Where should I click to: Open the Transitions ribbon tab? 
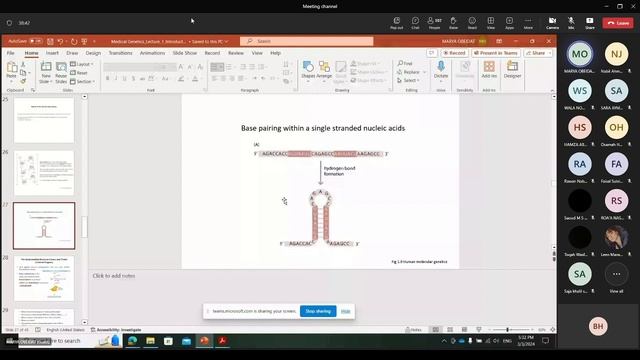pos(120,53)
